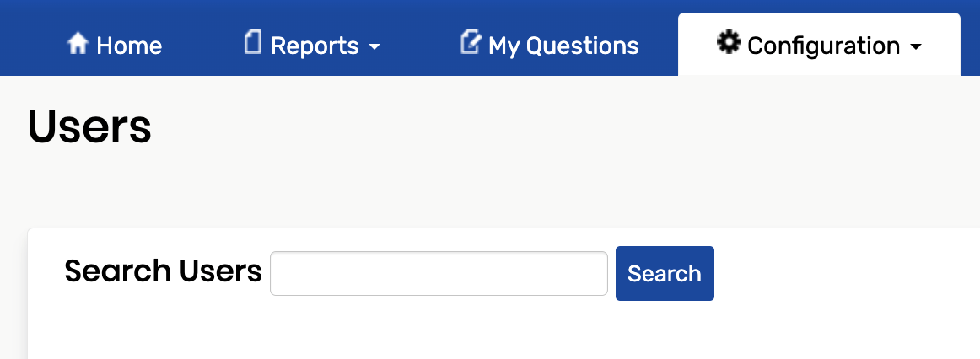Select the Configuration tab label

coord(823,46)
